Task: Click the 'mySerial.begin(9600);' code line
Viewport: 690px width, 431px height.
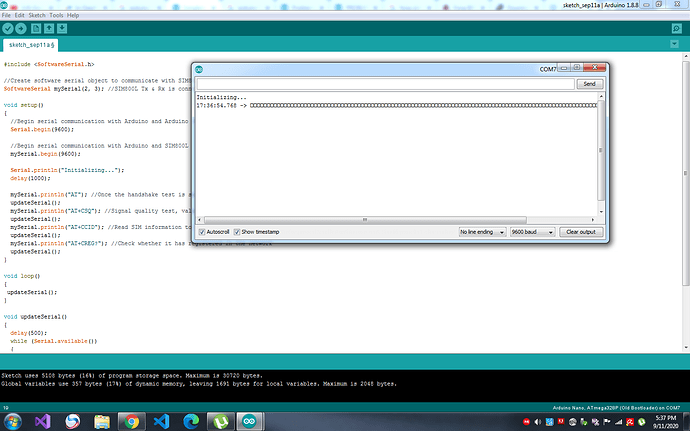Action: [45, 154]
